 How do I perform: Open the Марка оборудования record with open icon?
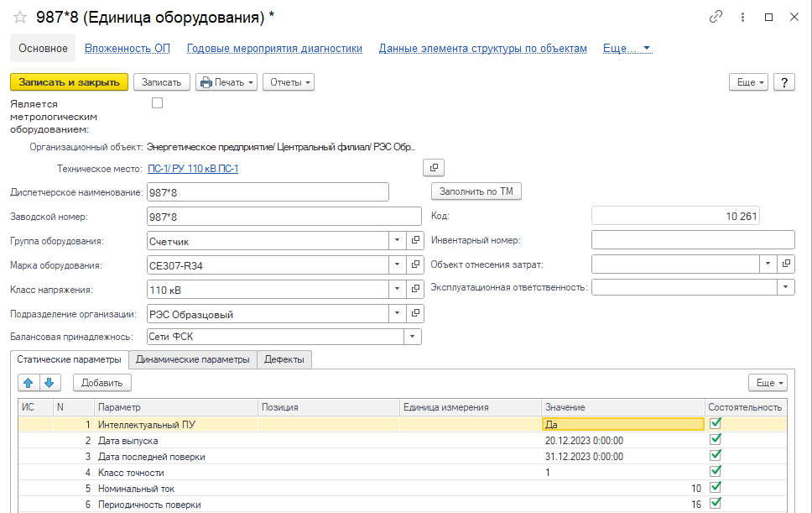[415, 265]
